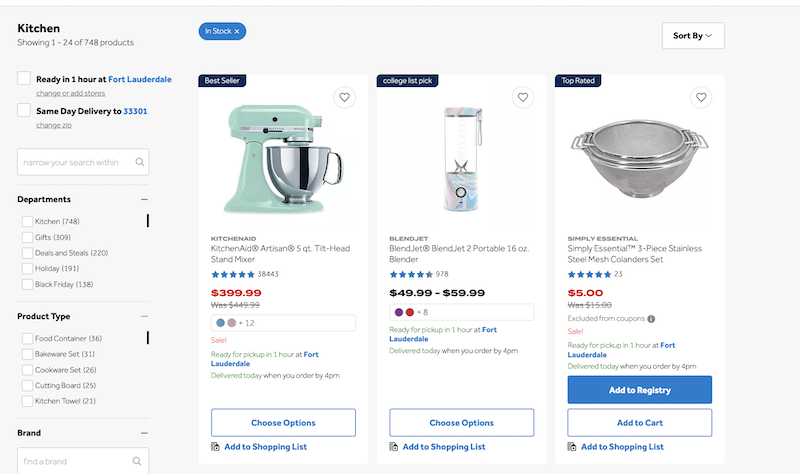Click shopping list icon under the colanders set
This screenshot has width=800, height=474.
point(572,447)
